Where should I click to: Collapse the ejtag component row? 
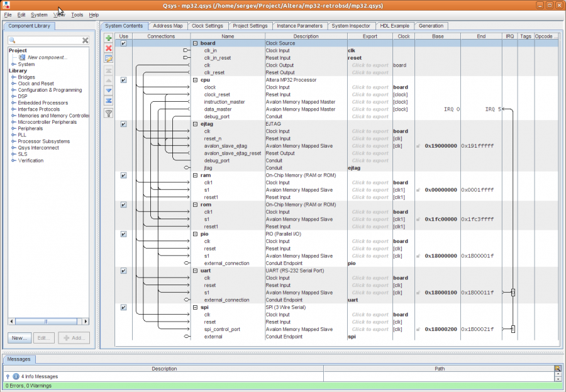tap(194, 124)
